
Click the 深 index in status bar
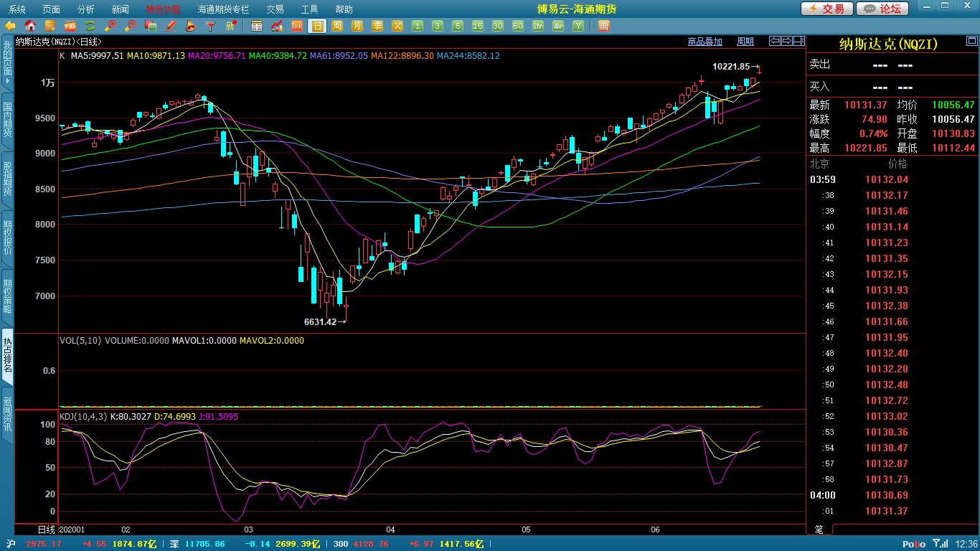174,544
